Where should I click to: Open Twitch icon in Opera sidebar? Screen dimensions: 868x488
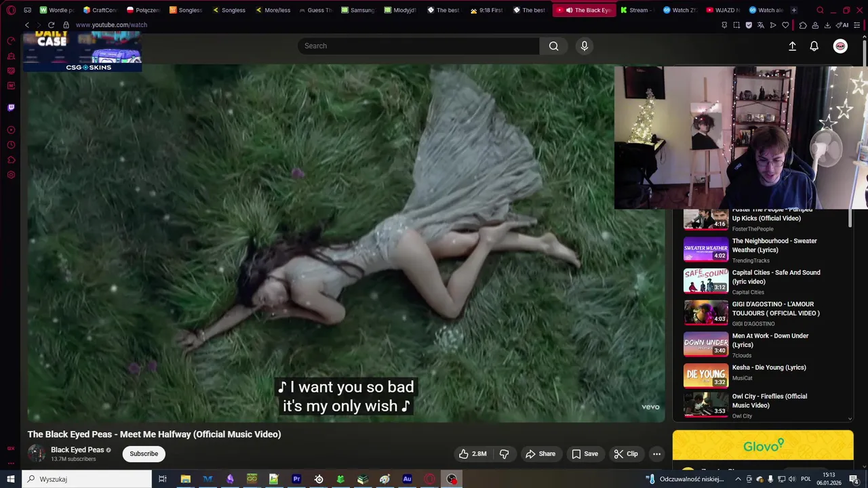(x=11, y=107)
